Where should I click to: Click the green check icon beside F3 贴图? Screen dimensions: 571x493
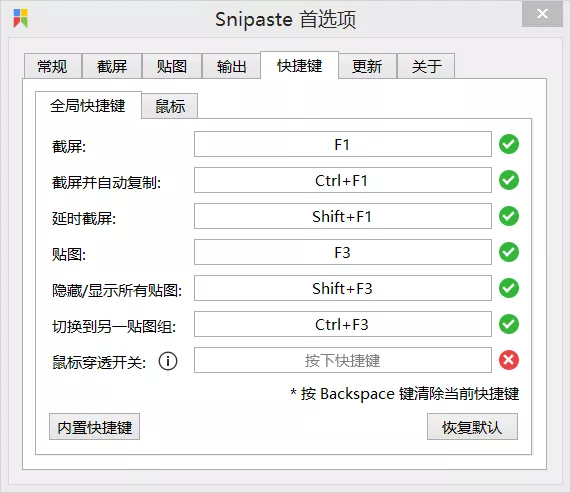[509, 252]
